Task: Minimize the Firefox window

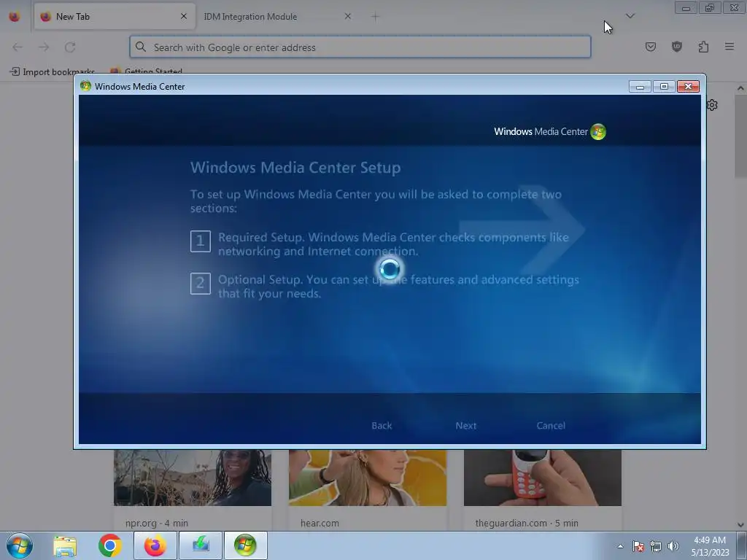Action: 686,8
